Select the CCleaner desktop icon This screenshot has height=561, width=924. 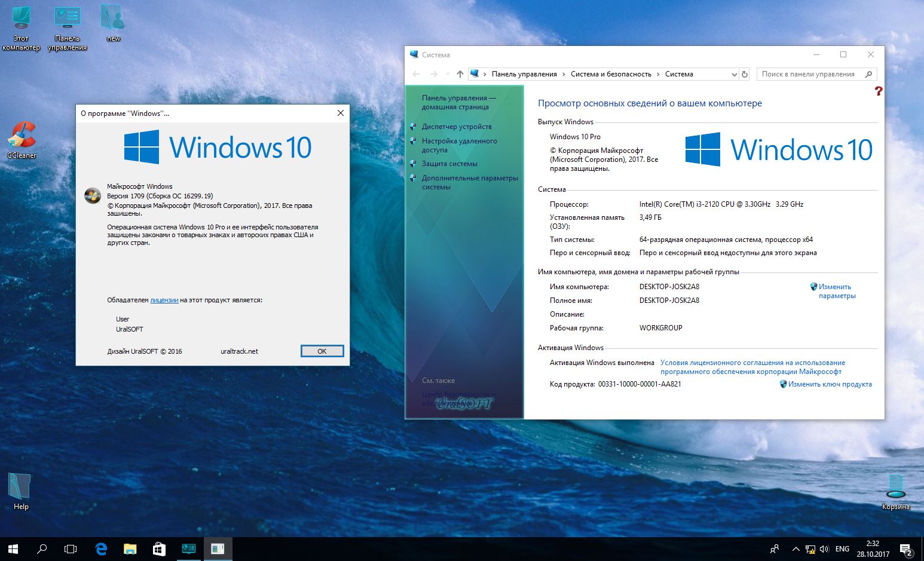tap(22, 140)
